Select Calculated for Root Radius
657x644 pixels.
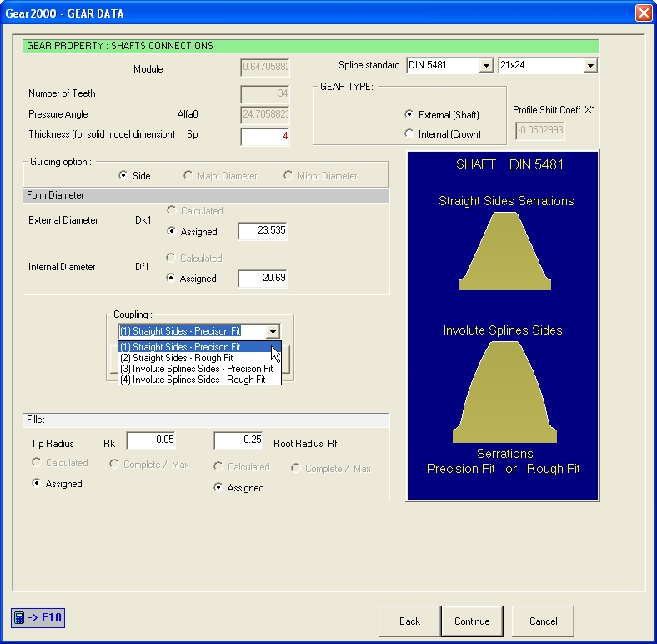[242, 466]
